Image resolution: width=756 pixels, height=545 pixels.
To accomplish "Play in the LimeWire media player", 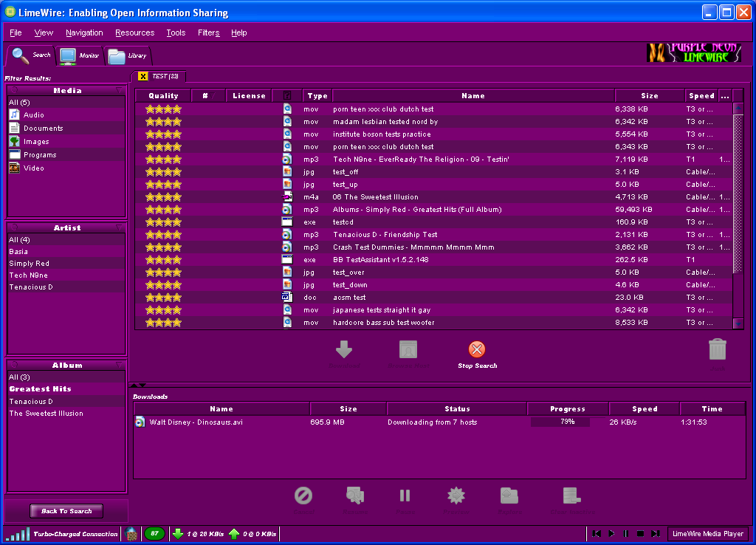I will [x=611, y=533].
